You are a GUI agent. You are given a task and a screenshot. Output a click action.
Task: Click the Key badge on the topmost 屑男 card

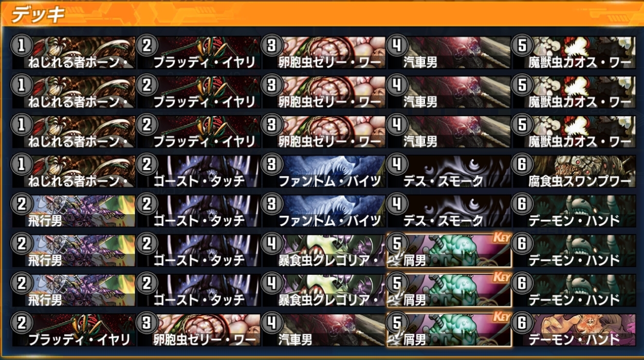[501, 238]
